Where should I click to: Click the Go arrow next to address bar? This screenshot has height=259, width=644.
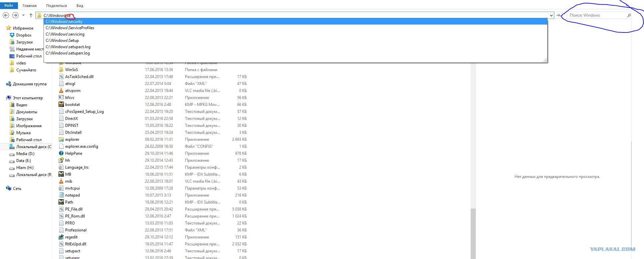pos(559,15)
